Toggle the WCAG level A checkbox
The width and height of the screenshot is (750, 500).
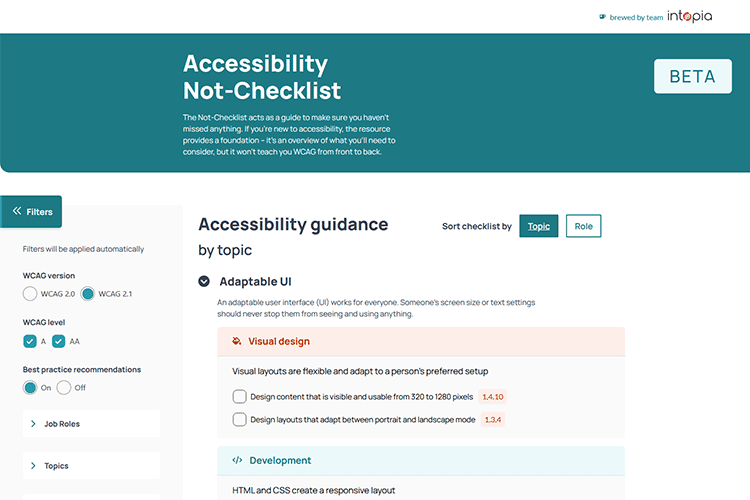[30, 341]
